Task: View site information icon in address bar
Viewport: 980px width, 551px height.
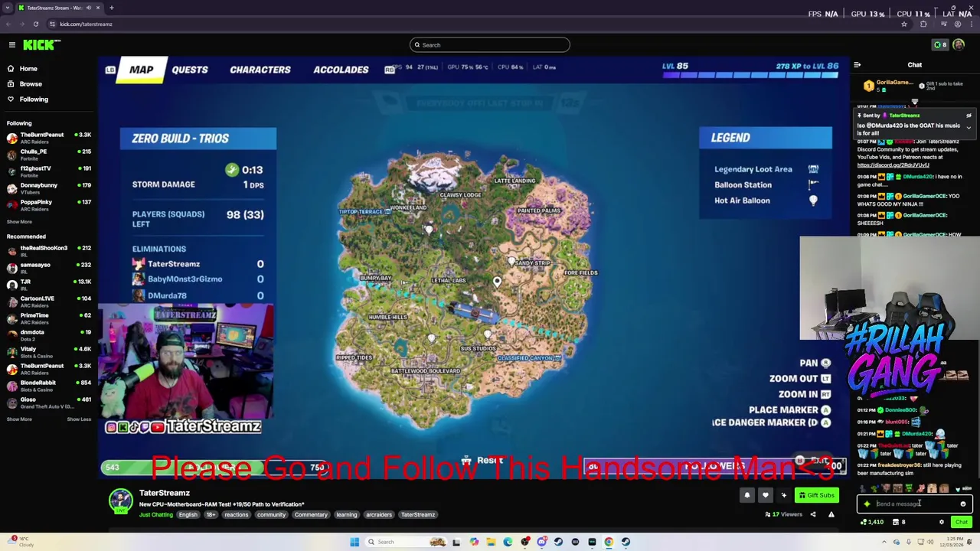Action: pos(54,24)
